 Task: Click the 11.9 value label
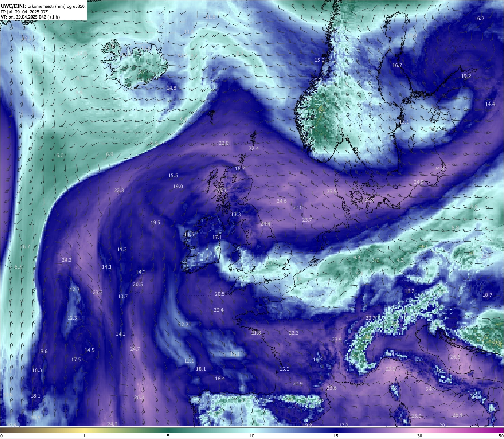coord(318,359)
